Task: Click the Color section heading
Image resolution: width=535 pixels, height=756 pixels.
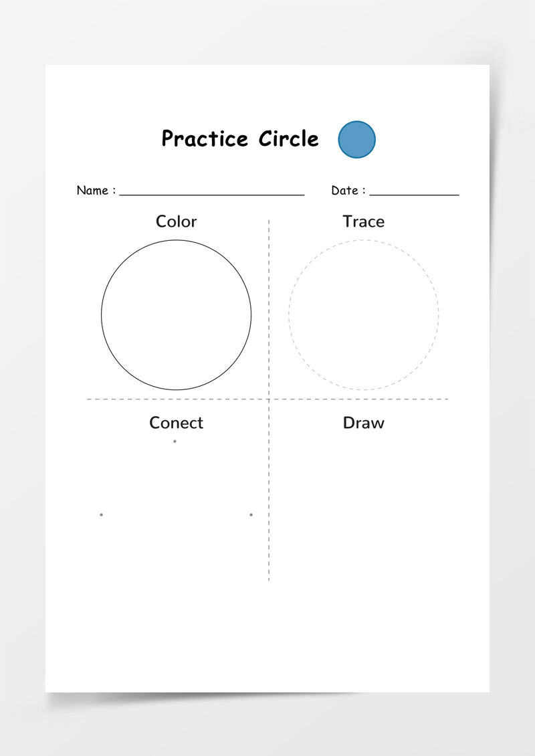Action: [177, 222]
